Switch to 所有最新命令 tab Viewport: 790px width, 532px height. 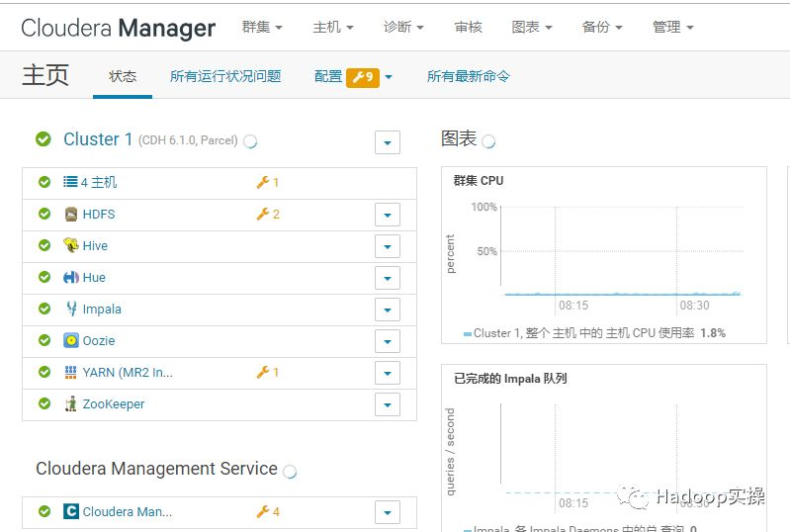468,76
